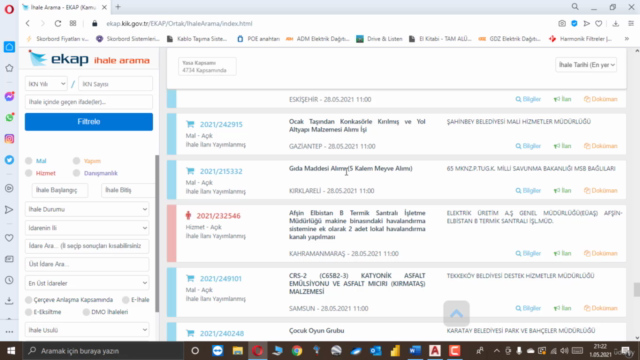Open Outlook from the taskbar
The width and height of the screenshot is (640, 360).
pyautogui.click(x=376, y=351)
